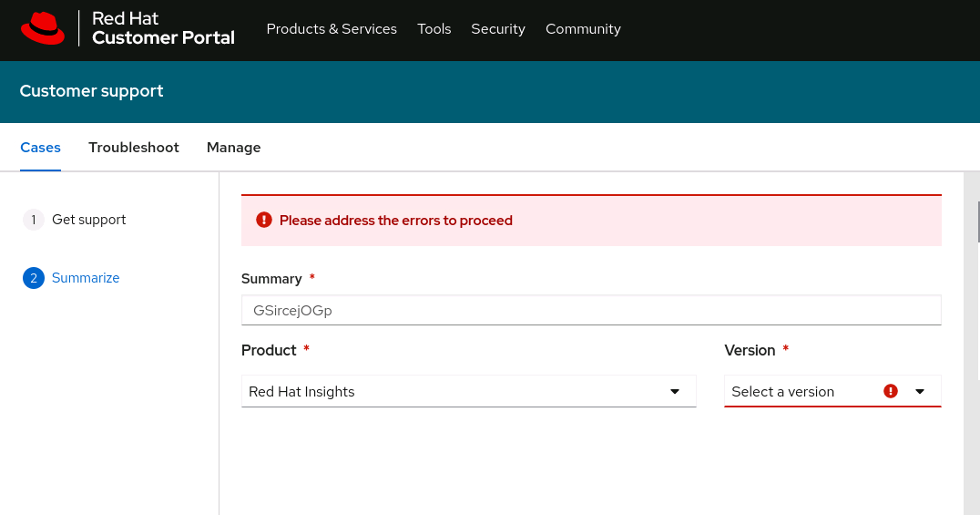The height and width of the screenshot is (515, 980).
Task: Click the Red Hat Customer Portal title
Action: click(163, 28)
